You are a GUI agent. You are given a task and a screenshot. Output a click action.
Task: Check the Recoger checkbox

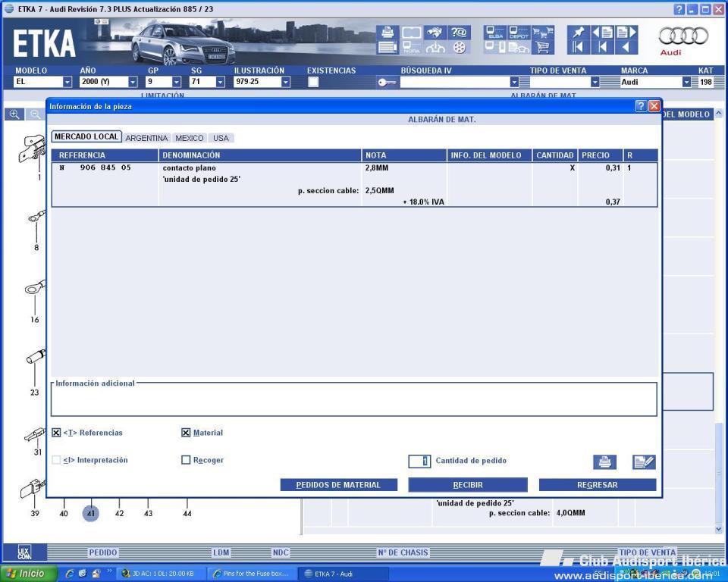[x=186, y=460]
